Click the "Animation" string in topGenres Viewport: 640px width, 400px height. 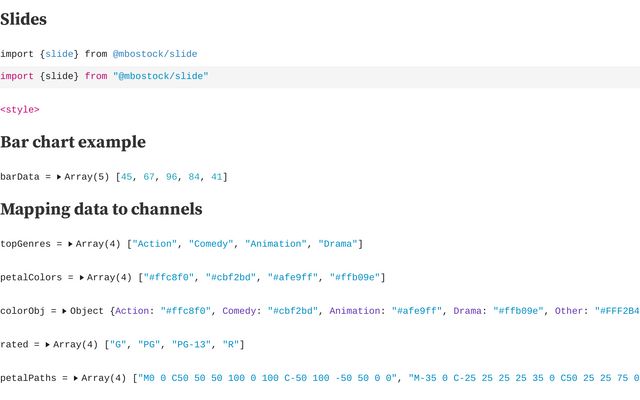[x=275, y=244]
